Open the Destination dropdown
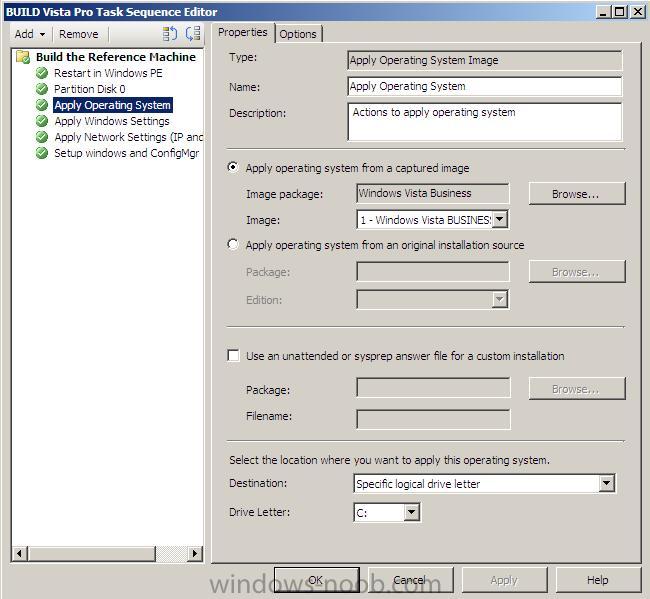The height and width of the screenshot is (599, 650). click(x=606, y=483)
